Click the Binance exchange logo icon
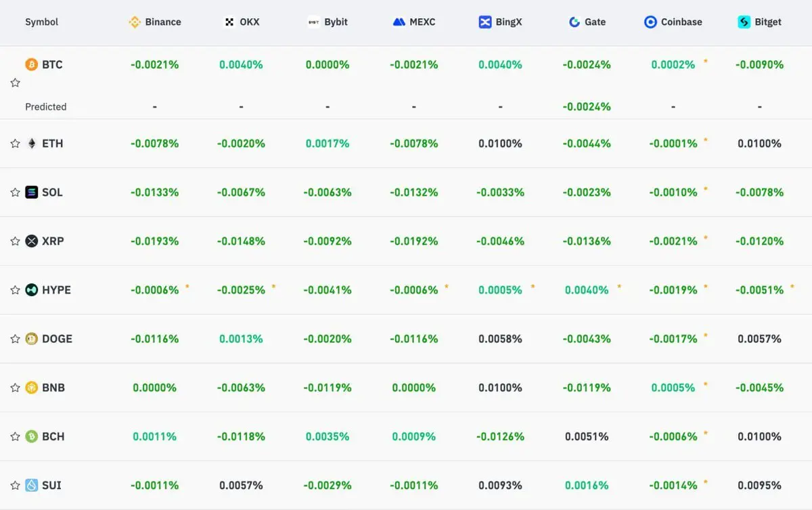812x510 pixels. [x=135, y=22]
